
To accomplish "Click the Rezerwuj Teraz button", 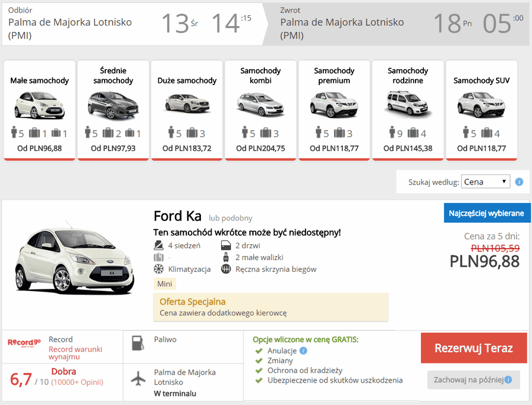I will [x=473, y=348].
